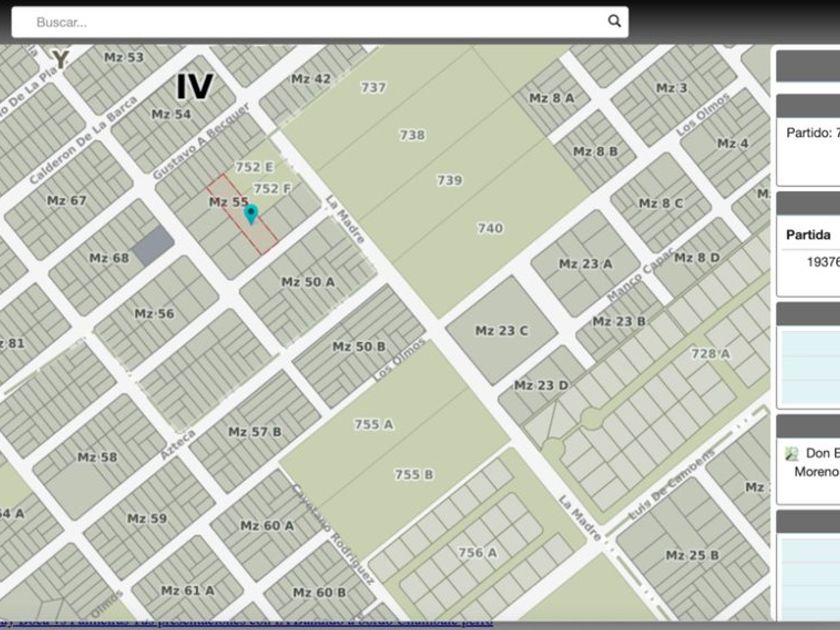The image size is (840, 630).
Task: Click parcel 728 A label
Action: click(x=710, y=354)
